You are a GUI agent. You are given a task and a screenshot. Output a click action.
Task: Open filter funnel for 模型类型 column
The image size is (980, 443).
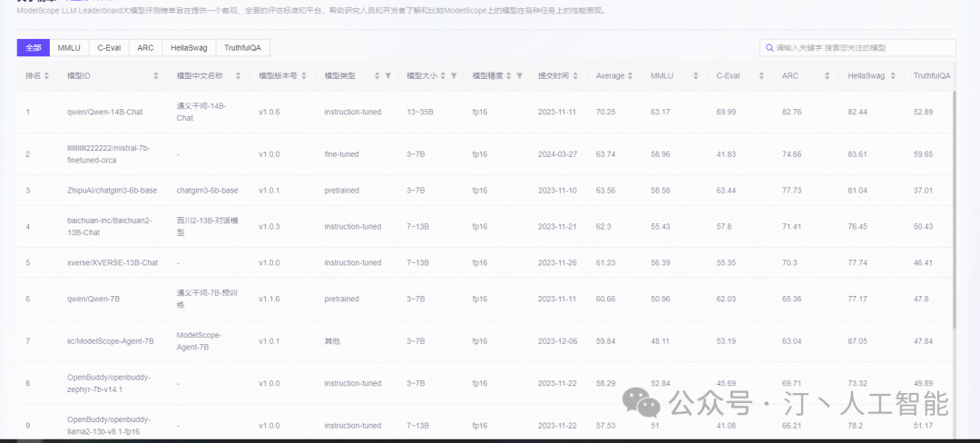point(387,75)
